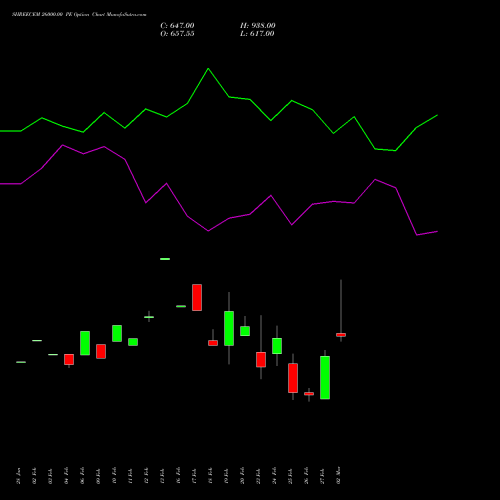Click the close value C: 647.00

(177, 26)
